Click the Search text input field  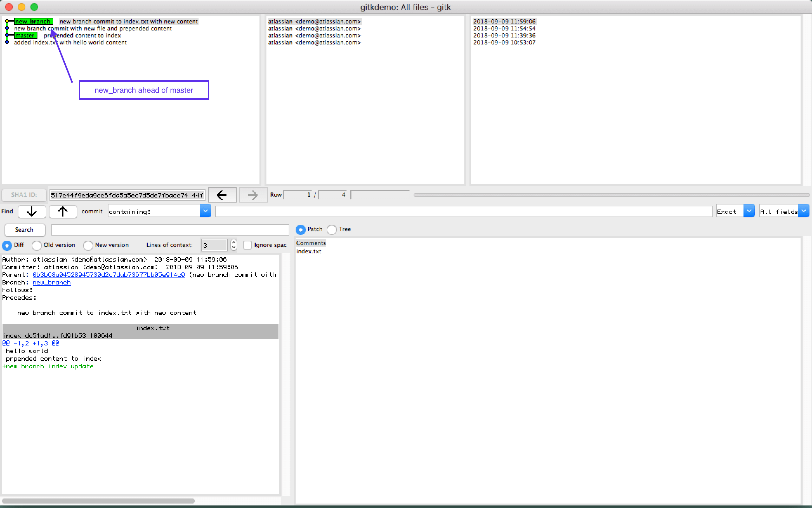point(170,230)
